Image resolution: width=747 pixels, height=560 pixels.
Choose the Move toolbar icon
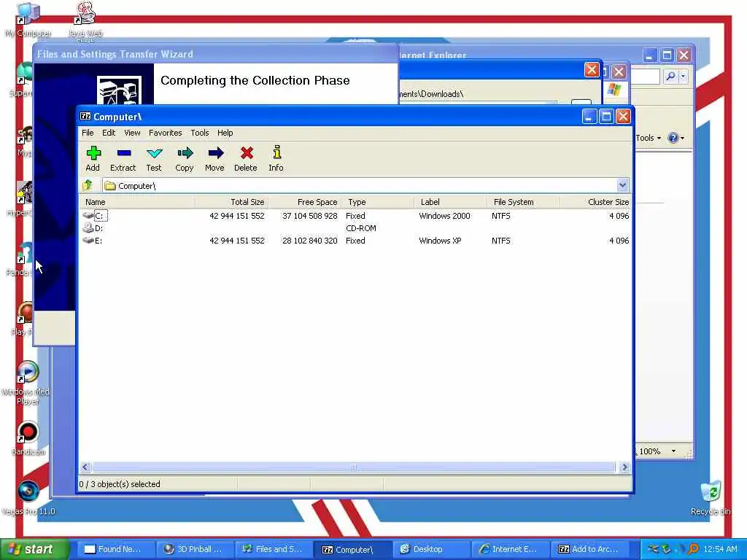[215, 153]
